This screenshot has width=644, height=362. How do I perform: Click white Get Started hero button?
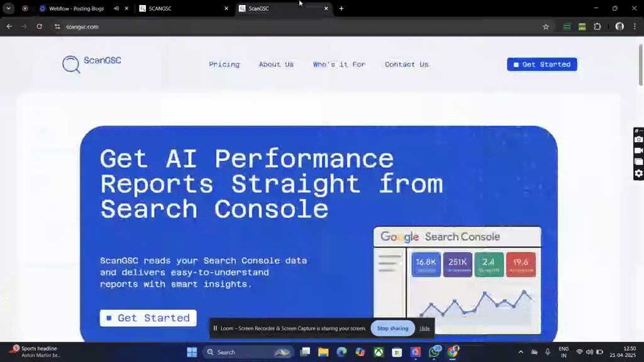[148, 318]
